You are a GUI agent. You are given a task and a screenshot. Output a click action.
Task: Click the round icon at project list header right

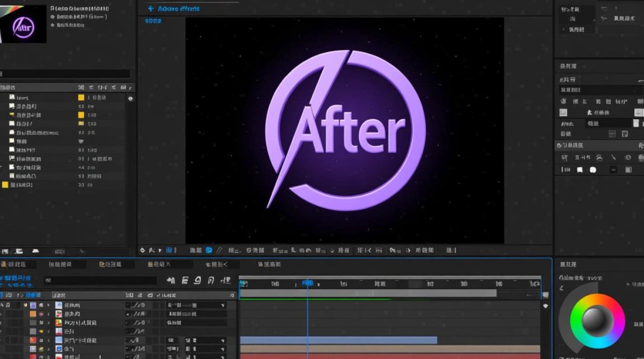pos(130,98)
